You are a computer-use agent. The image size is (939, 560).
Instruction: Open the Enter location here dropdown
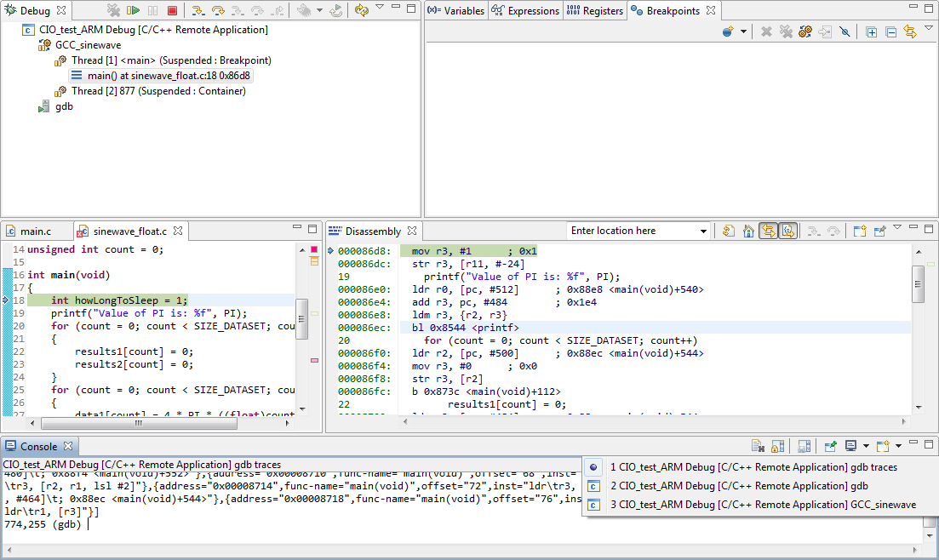[703, 231]
